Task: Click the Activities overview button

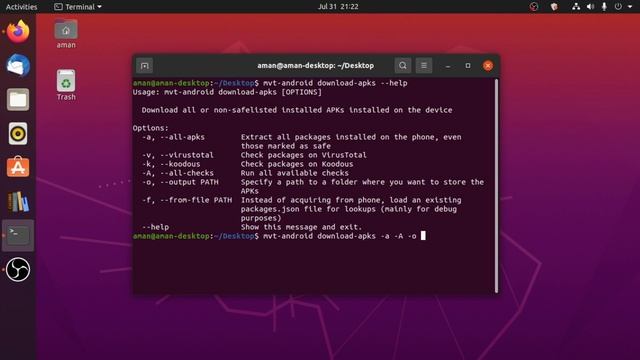Action: click(21, 7)
